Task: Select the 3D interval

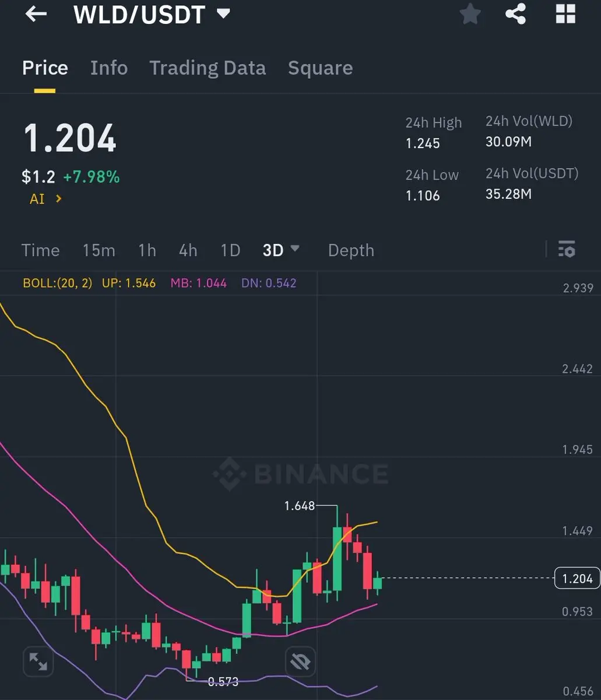Action: pyautogui.click(x=273, y=250)
